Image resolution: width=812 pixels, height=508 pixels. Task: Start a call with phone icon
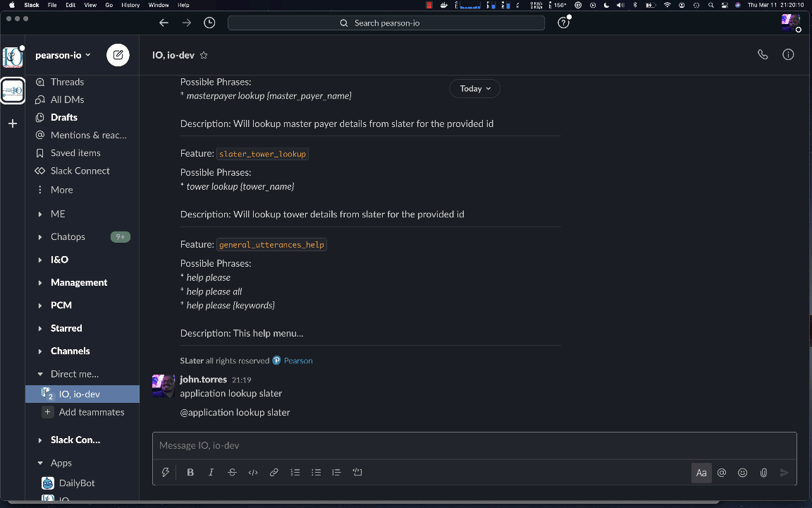(763, 54)
